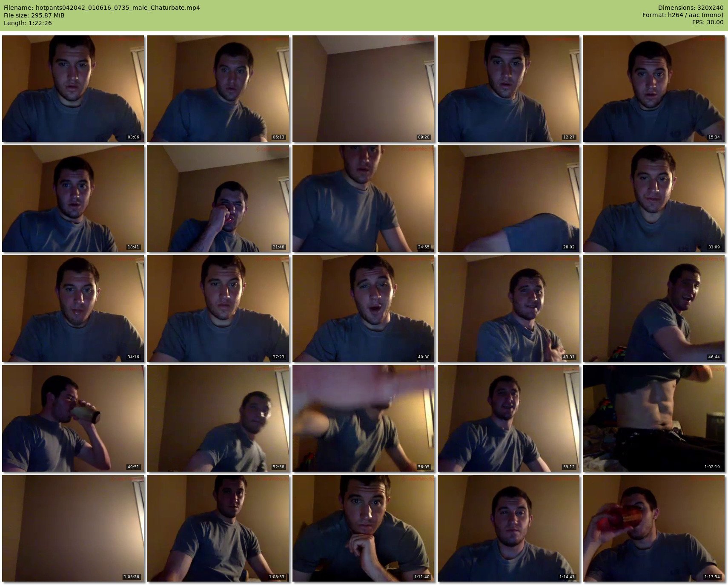Viewport: 728px width, 585px height.
Task: Select the "Dimensions: 320x240" text
Action: (x=691, y=8)
